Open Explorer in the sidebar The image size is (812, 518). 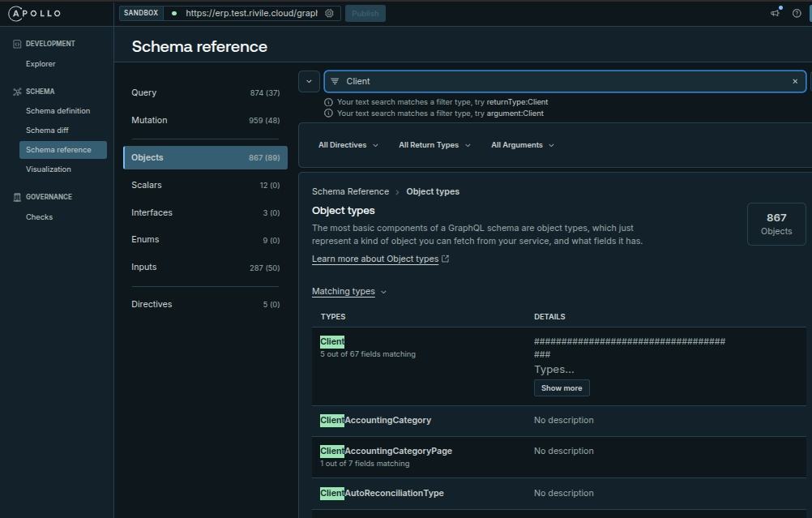pos(41,64)
